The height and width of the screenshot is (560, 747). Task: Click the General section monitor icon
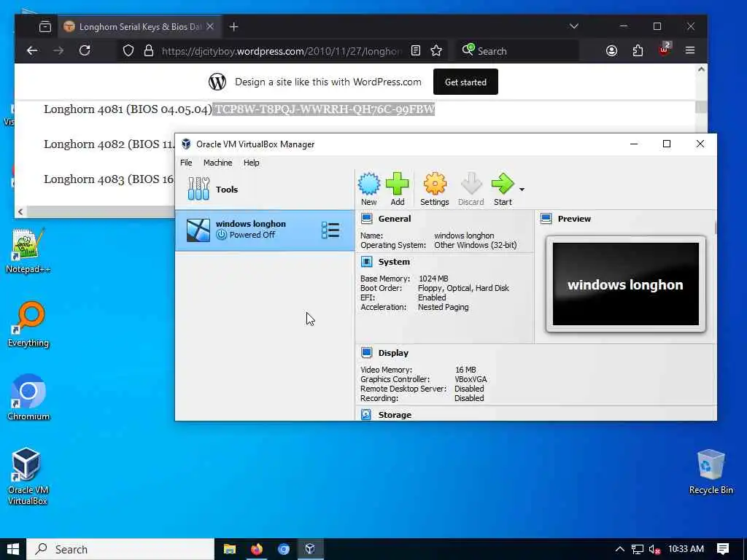[366, 219]
